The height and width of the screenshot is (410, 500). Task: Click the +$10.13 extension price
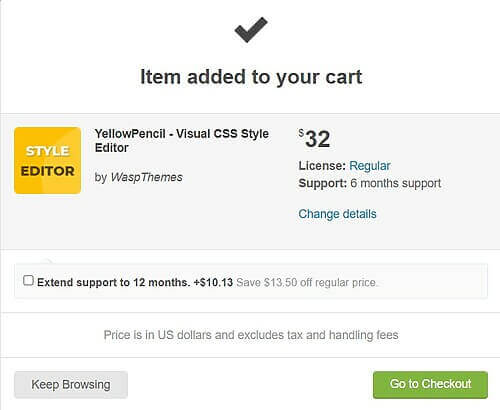click(213, 282)
